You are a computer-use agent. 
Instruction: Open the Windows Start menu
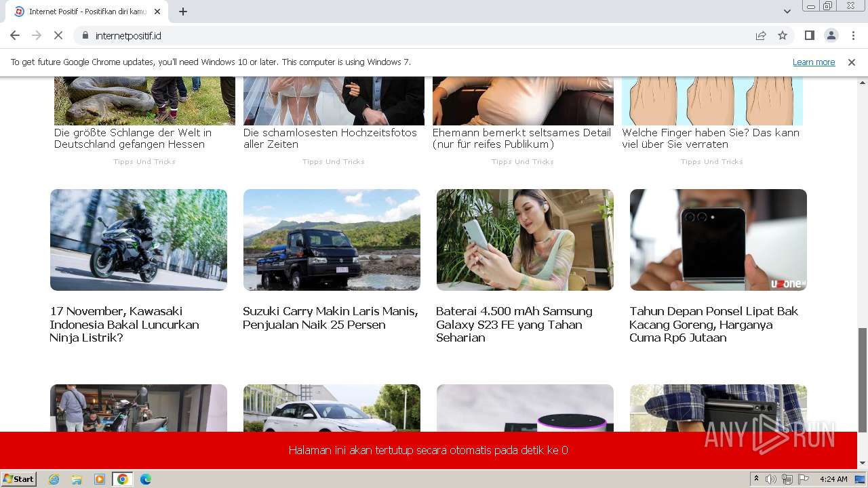(19, 479)
